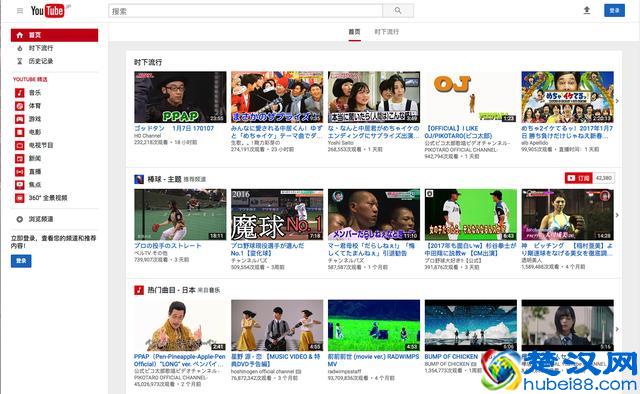This screenshot has height=394, width=640.
Task: Open the BUMP OF CHICKEN video thumbnail
Action: pos(471,325)
